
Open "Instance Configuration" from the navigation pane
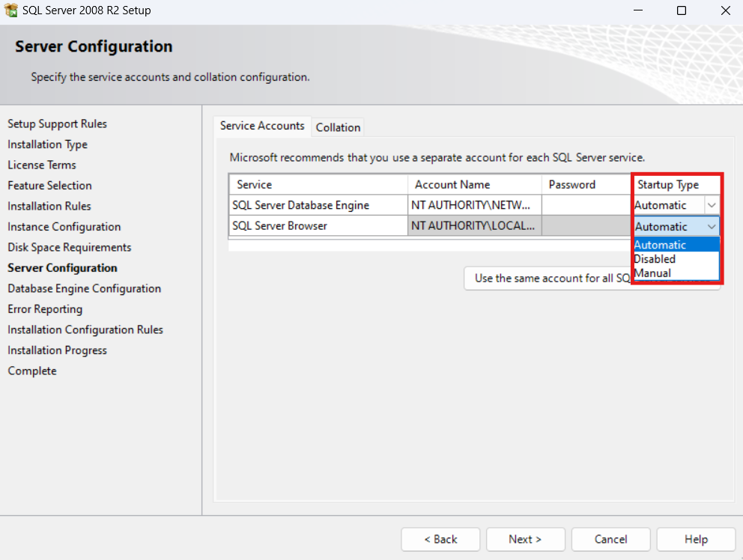64,226
